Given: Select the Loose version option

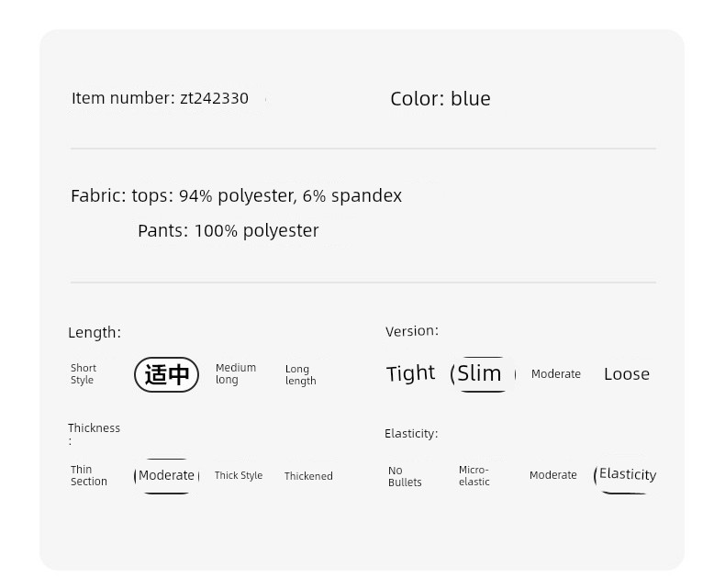Looking at the screenshot, I should 627,374.
